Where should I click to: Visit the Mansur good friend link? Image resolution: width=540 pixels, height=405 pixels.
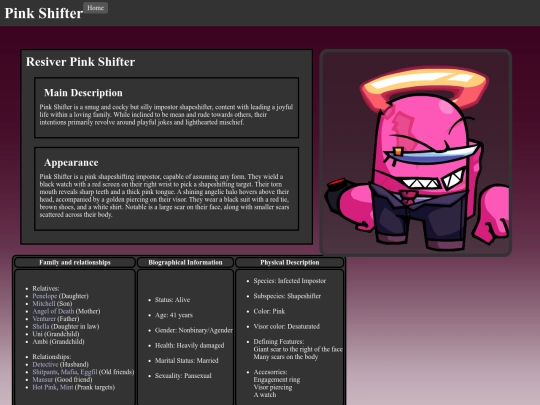coord(43,379)
